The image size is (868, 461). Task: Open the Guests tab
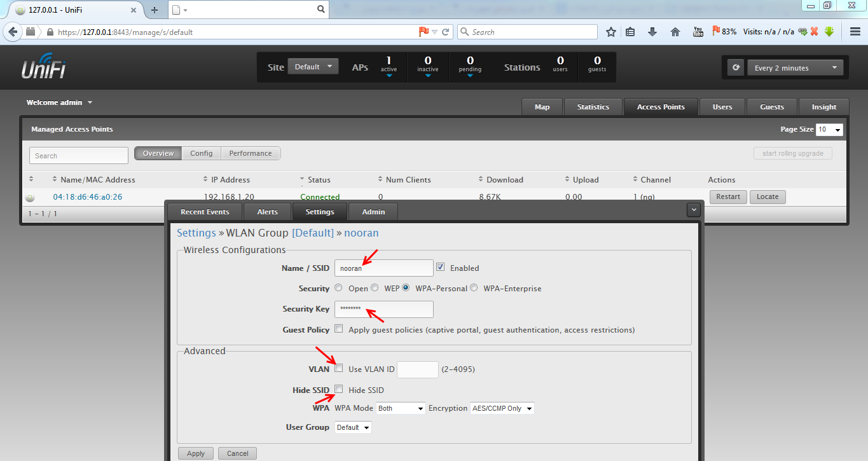(x=772, y=107)
